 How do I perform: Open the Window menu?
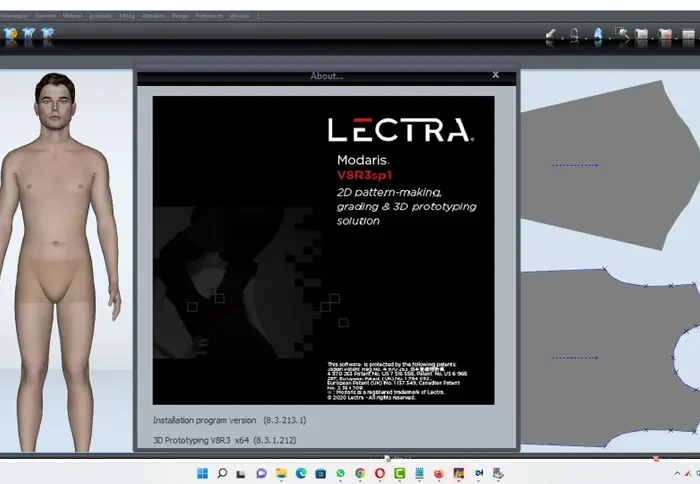240,16
